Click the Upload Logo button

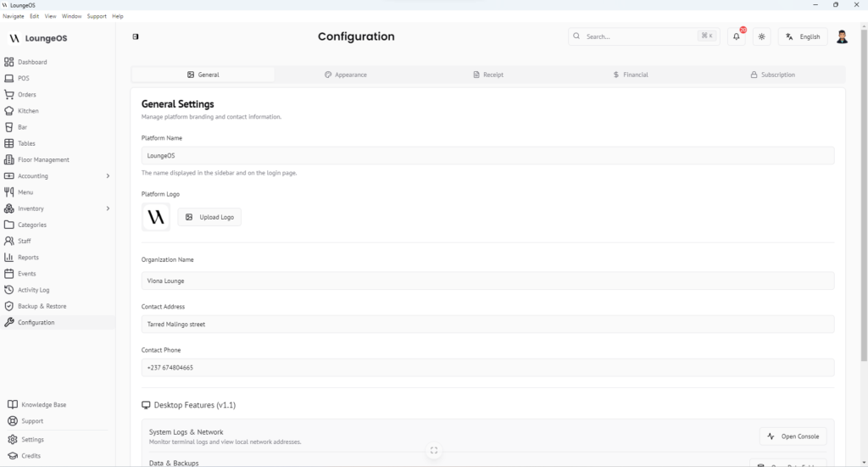click(209, 217)
